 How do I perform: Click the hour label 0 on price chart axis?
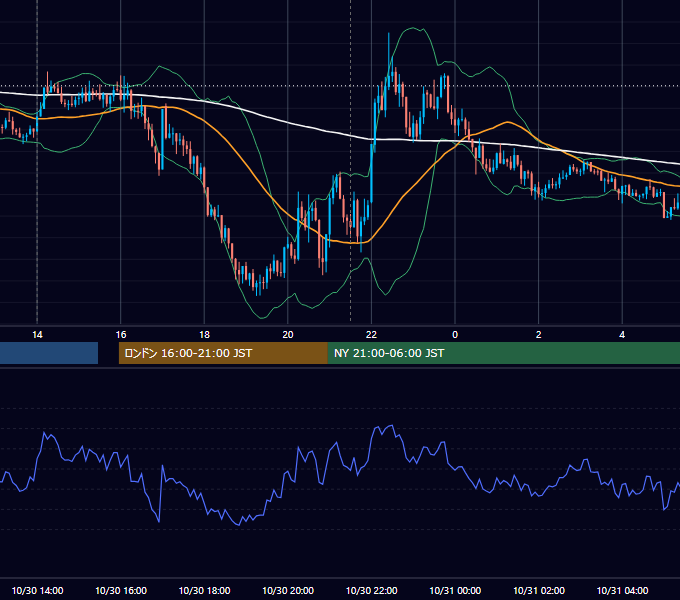[x=455, y=335]
